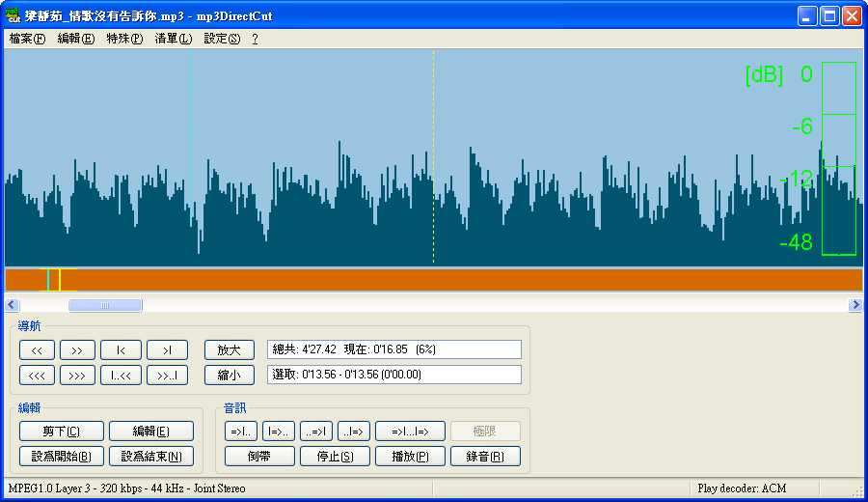Jump to end with >| button
868x502 pixels.
[167, 350]
